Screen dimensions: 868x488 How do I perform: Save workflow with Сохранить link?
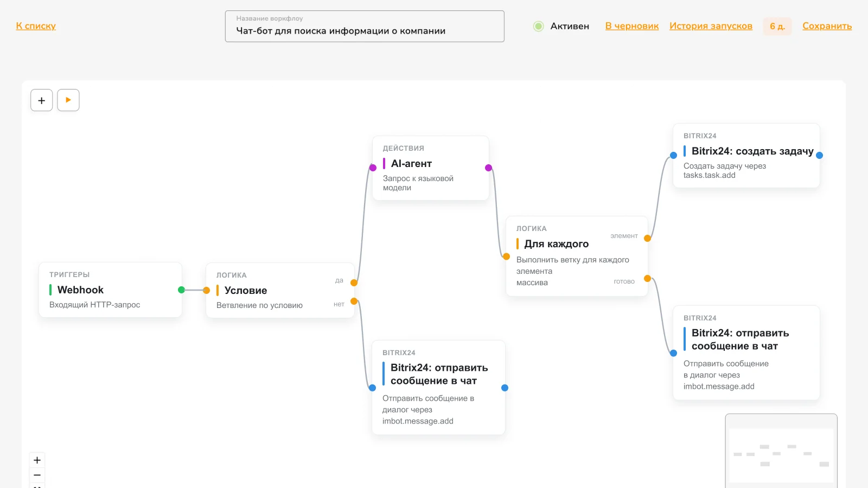tap(827, 26)
